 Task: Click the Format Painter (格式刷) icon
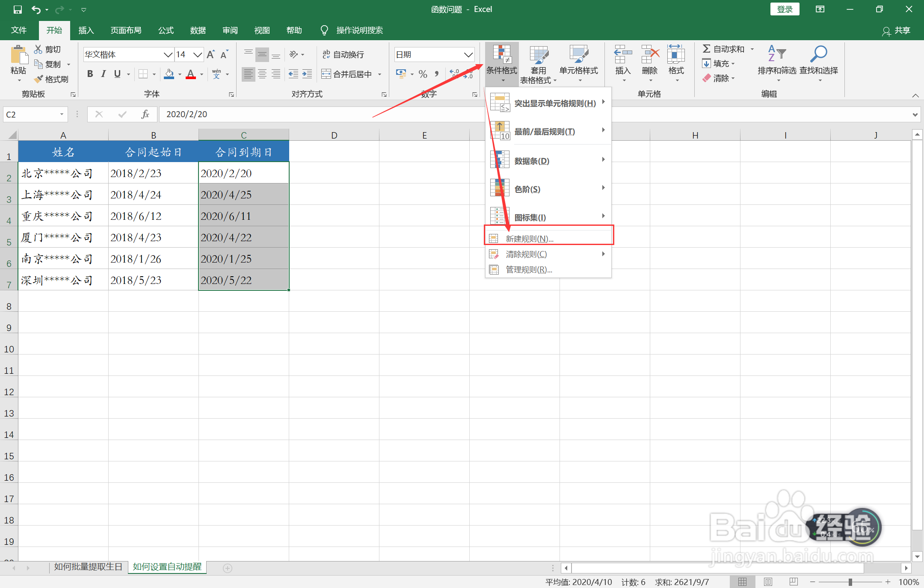39,79
